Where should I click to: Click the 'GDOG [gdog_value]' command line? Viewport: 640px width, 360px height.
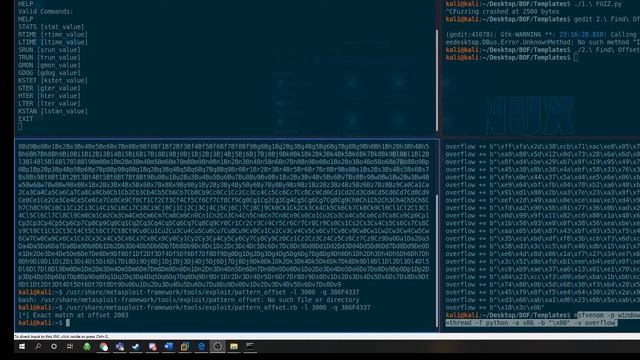[49, 73]
